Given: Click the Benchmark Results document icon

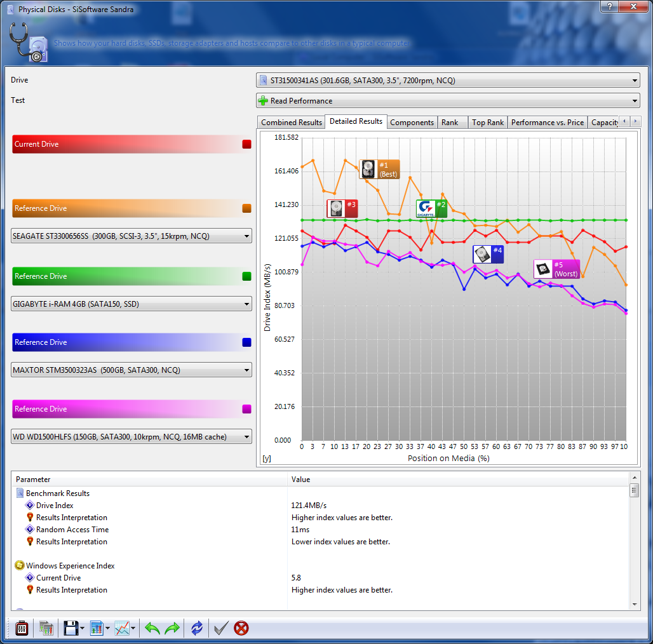Looking at the screenshot, I should point(20,493).
